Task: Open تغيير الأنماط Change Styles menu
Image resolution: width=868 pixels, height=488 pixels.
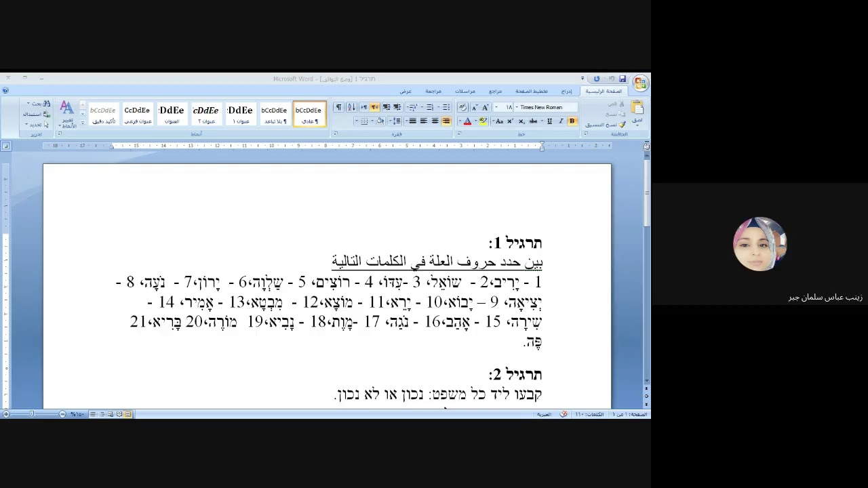Action: coord(67,115)
